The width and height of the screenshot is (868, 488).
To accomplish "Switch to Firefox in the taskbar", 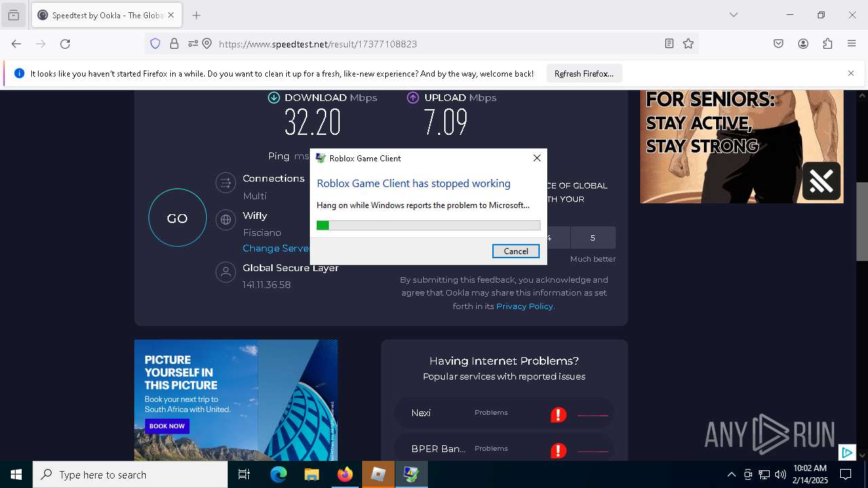I will pos(345,474).
